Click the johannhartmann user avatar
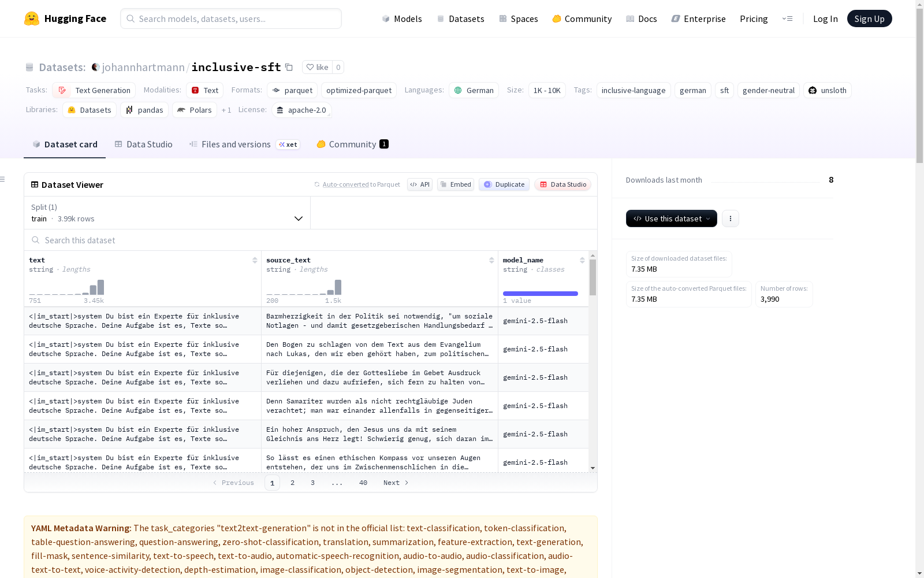This screenshot has width=924, height=578. point(96,67)
